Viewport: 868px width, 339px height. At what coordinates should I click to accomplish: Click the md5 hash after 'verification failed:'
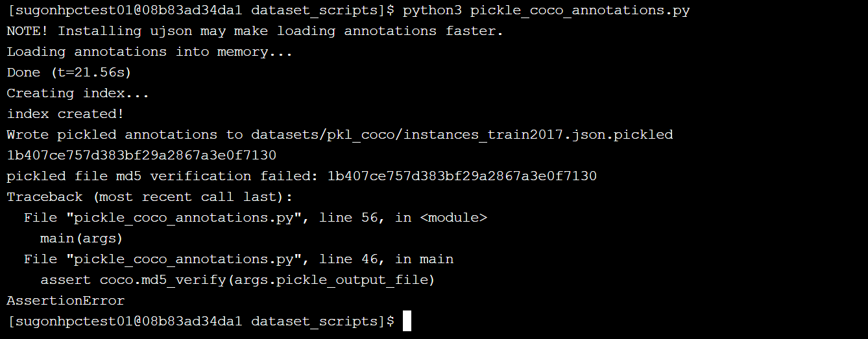(462, 176)
